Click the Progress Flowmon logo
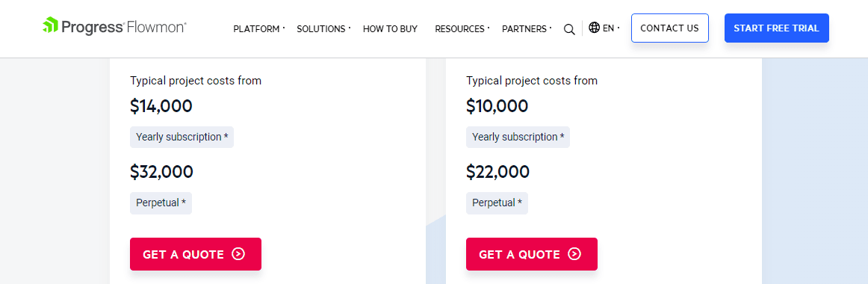The image size is (868, 284). (x=114, y=26)
